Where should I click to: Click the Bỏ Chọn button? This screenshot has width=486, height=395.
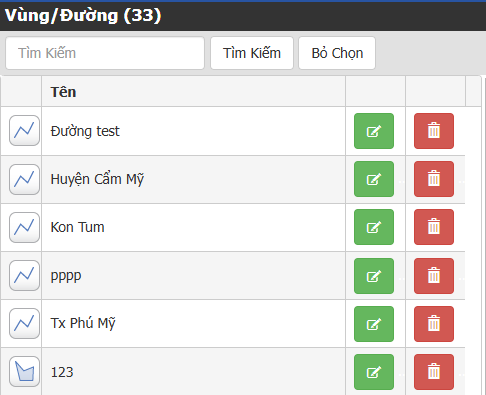coord(337,53)
